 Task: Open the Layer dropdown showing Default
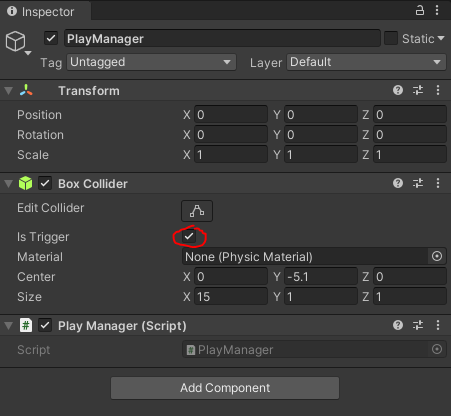coord(366,62)
